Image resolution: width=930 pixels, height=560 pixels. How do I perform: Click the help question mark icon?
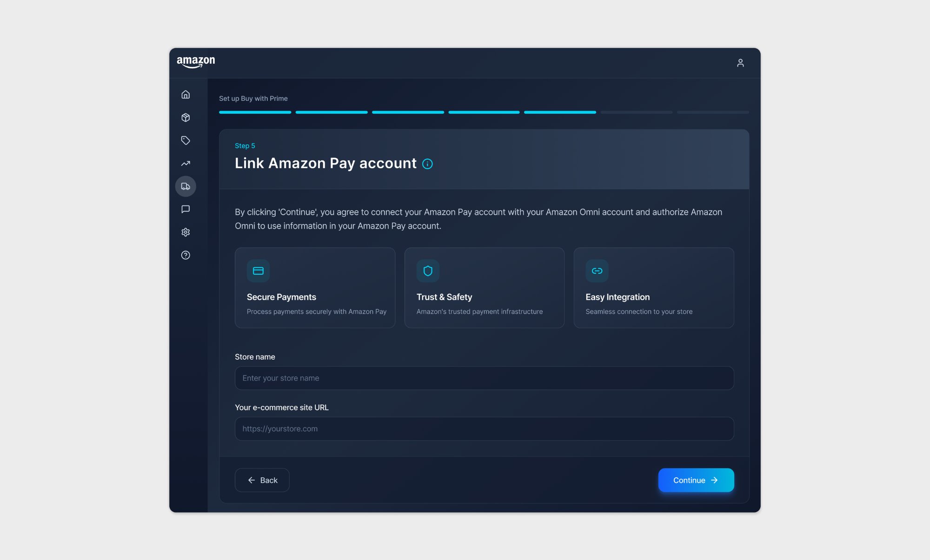[x=186, y=255]
